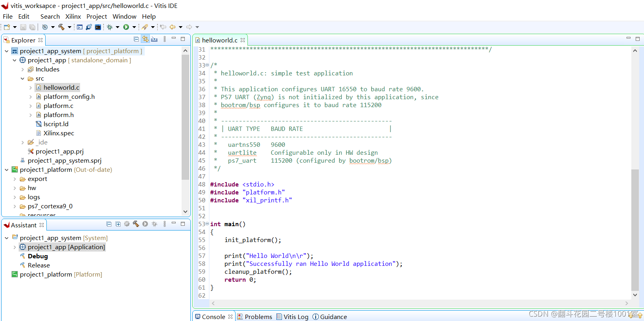The width and height of the screenshot is (644, 321).
Task: Select Xilinx.spec file
Action: [x=55, y=133]
